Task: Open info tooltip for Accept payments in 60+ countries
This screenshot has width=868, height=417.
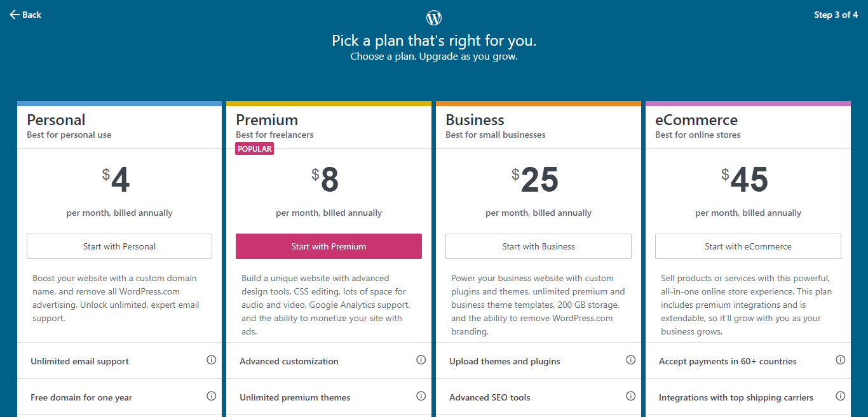Action: [840, 359]
